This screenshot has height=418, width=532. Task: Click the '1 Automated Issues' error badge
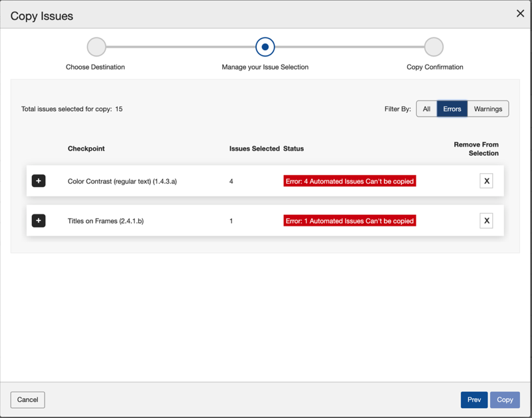point(350,220)
